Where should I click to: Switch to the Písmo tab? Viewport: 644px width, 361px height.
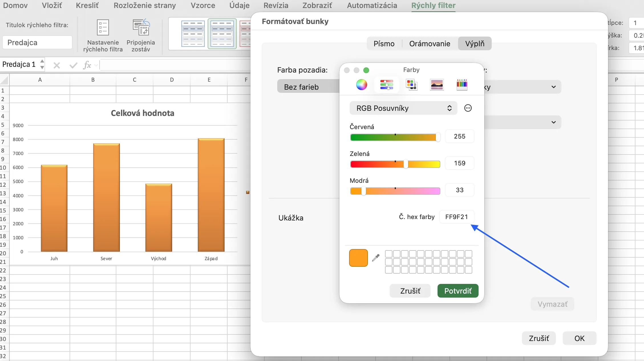pyautogui.click(x=384, y=43)
